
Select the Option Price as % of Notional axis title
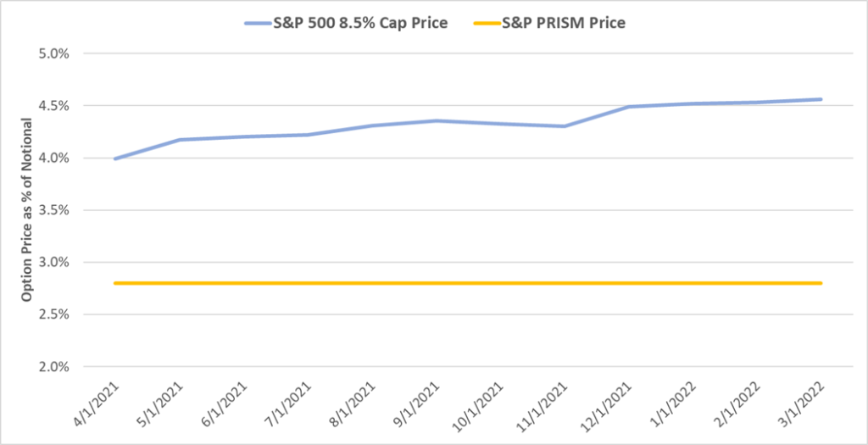(x=26, y=210)
